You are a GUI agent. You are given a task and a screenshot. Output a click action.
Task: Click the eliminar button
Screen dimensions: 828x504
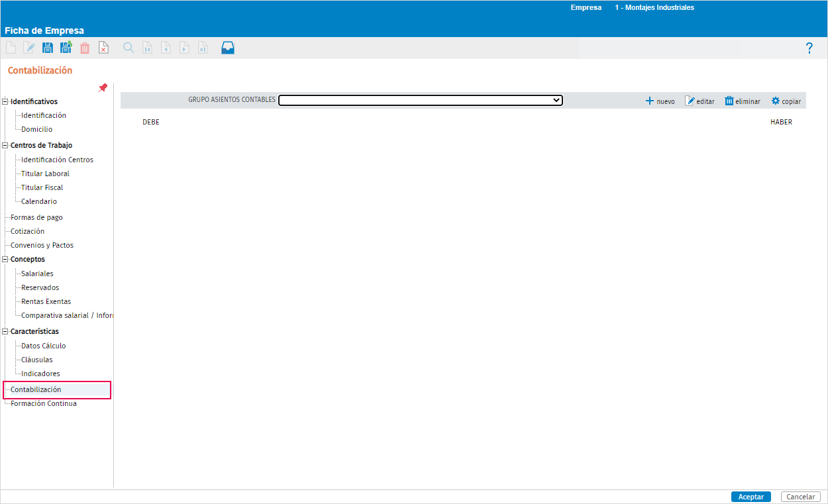coord(743,101)
